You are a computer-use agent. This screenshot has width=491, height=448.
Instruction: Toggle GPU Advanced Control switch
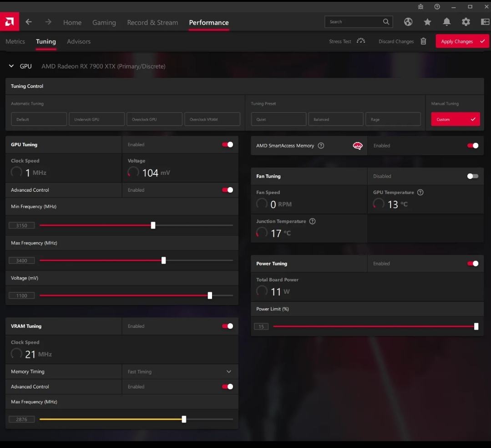point(228,190)
